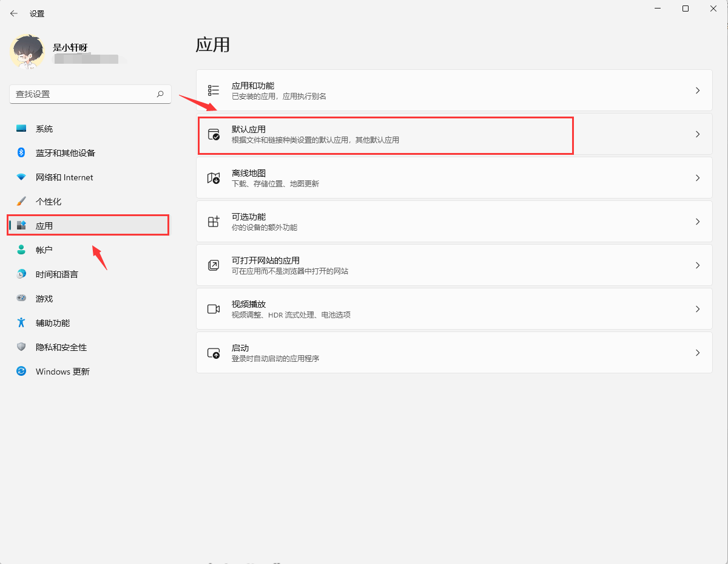728x564 pixels.
Task: Expand the 默认应用 row chevron
Action: click(x=697, y=135)
